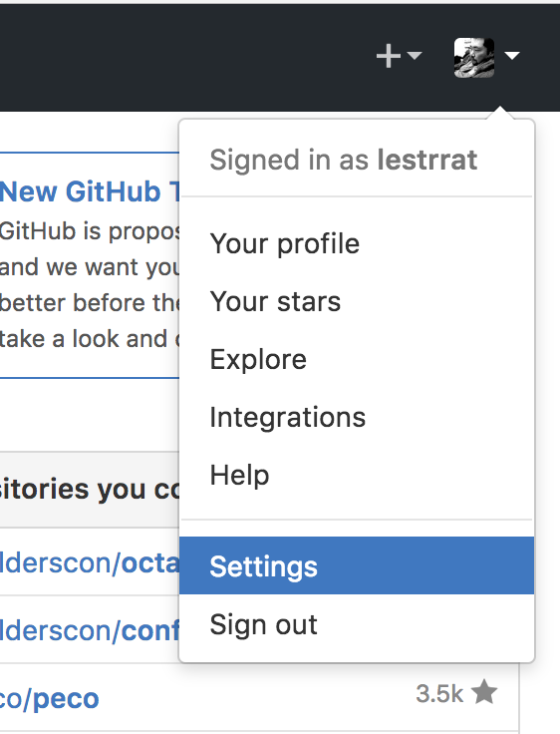Open the peco repository link
Screen dimensions: 560x734
(x=49, y=698)
